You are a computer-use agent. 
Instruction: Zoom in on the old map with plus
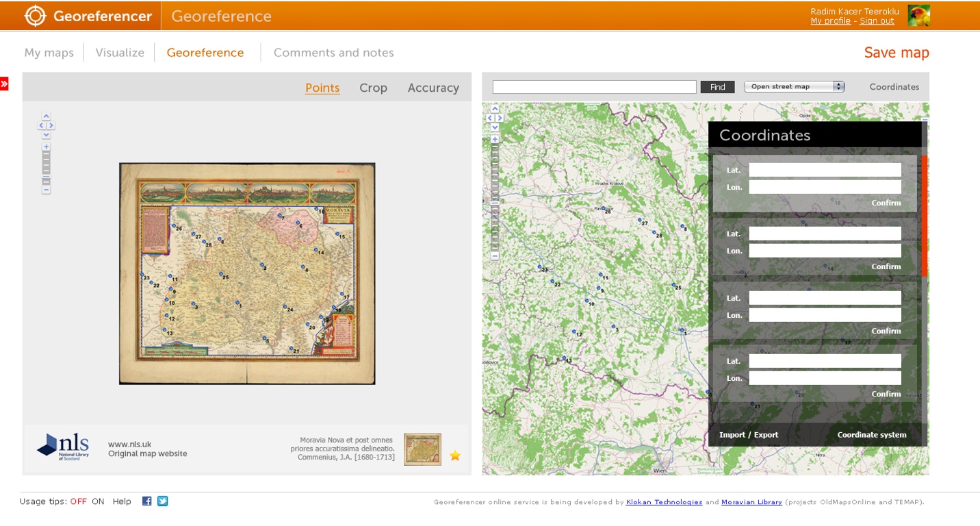coord(46,147)
